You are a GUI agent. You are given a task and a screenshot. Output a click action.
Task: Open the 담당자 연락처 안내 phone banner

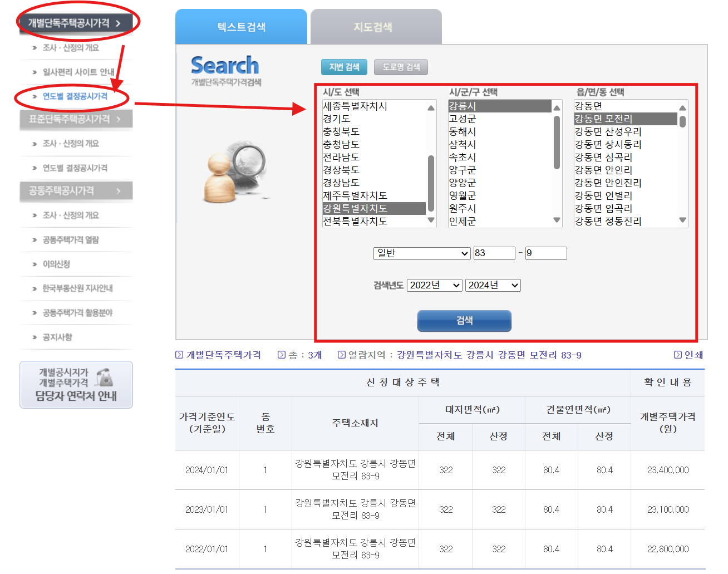(x=76, y=385)
